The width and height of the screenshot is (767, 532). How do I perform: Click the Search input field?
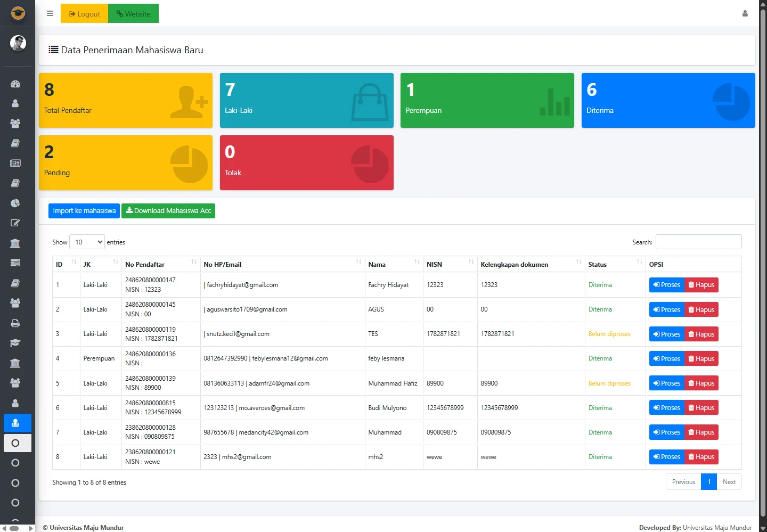698,242
